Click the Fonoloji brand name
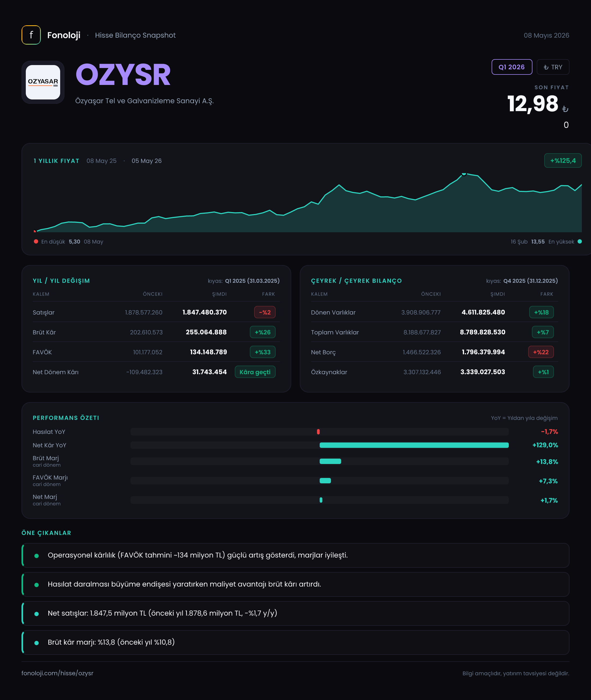The image size is (591, 700). point(64,35)
